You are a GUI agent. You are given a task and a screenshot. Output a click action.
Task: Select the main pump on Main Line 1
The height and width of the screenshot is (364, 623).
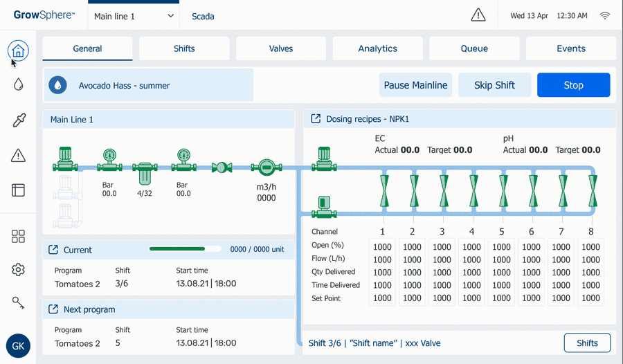point(65,159)
